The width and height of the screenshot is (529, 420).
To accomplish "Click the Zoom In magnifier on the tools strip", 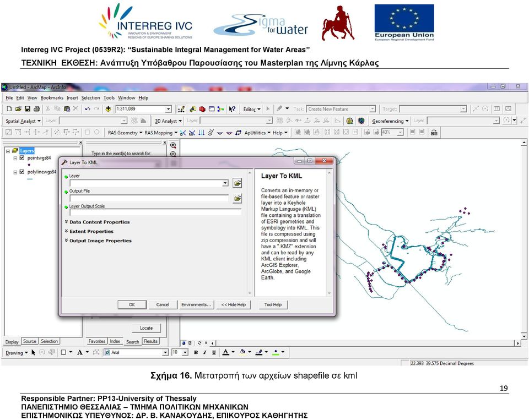I will pos(173,145).
